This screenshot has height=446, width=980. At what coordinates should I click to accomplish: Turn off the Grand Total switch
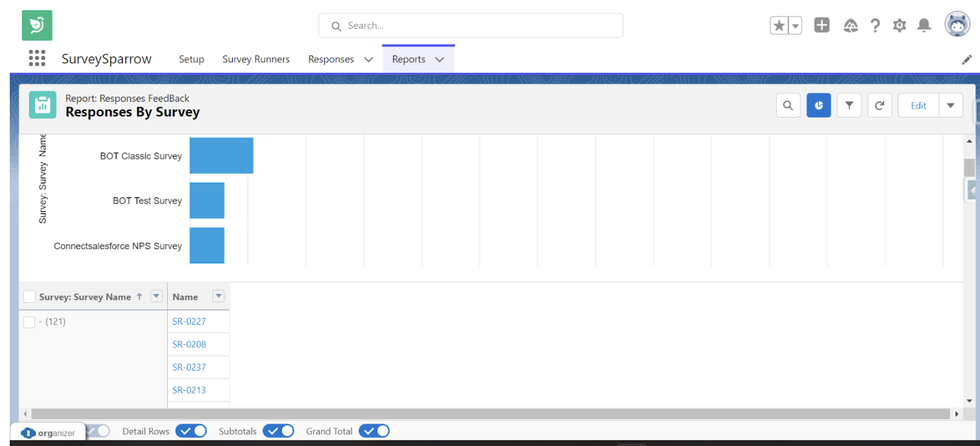click(374, 431)
